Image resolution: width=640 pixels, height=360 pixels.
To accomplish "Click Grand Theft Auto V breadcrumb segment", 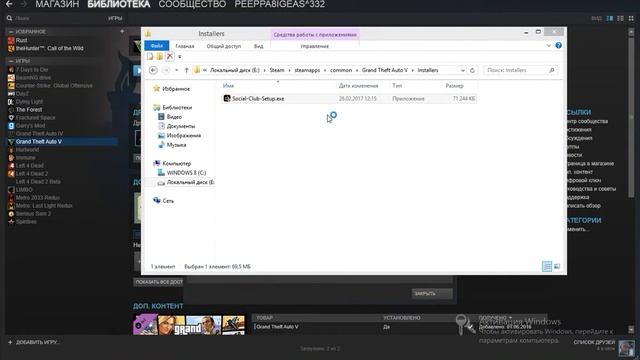I will (x=384, y=70).
